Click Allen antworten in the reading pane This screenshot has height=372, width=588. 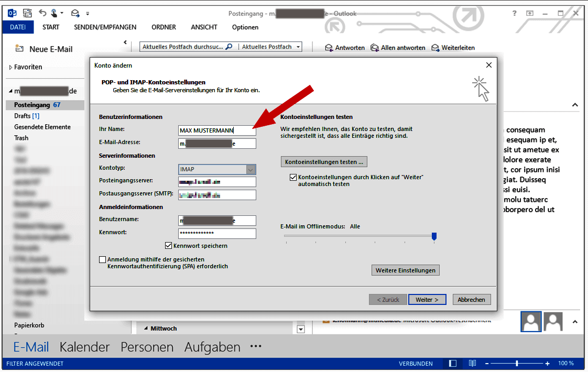pos(398,48)
